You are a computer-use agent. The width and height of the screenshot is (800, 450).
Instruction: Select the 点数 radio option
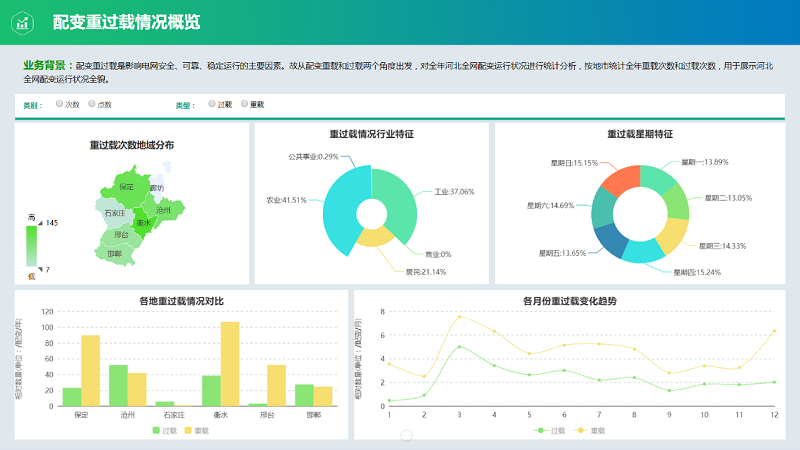click(92, 104)
